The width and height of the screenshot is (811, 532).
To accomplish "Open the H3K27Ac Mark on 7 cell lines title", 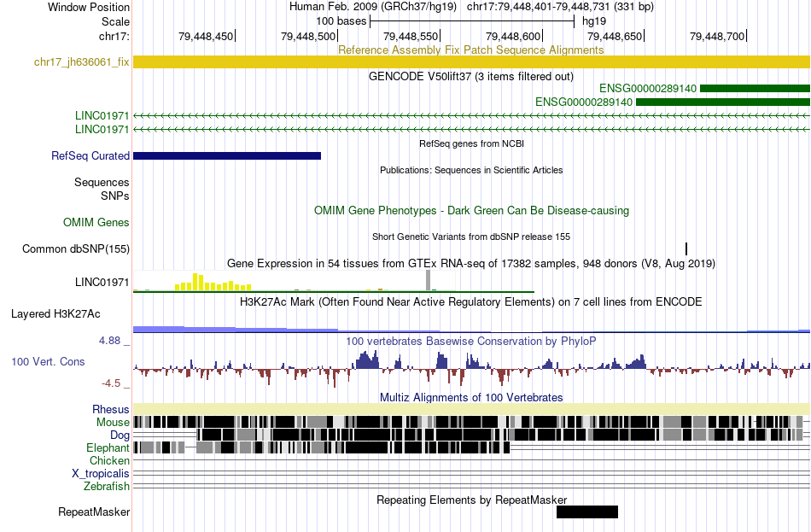I will tap(471, 301).
